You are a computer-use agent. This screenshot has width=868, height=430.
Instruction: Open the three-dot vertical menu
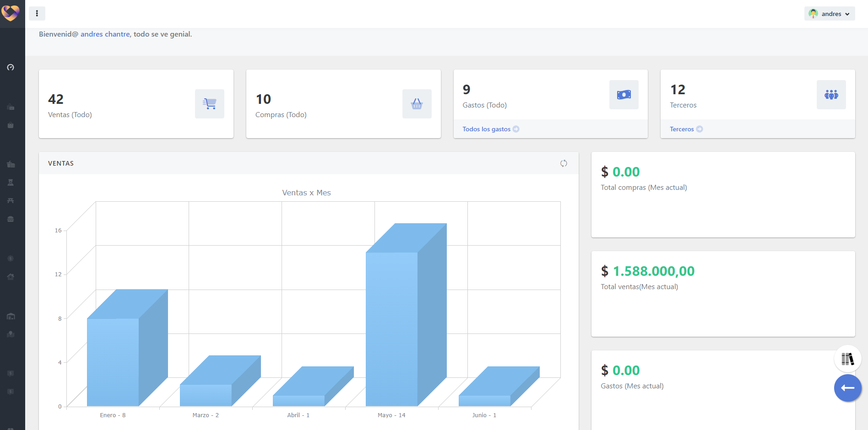(37, 14)
